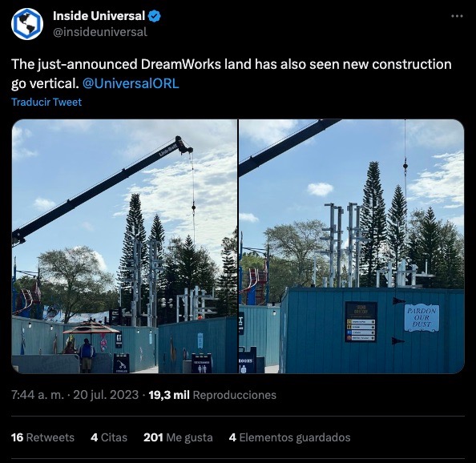
Task: Open the right Pardon Our Dust photo
Action: point(352,246)
